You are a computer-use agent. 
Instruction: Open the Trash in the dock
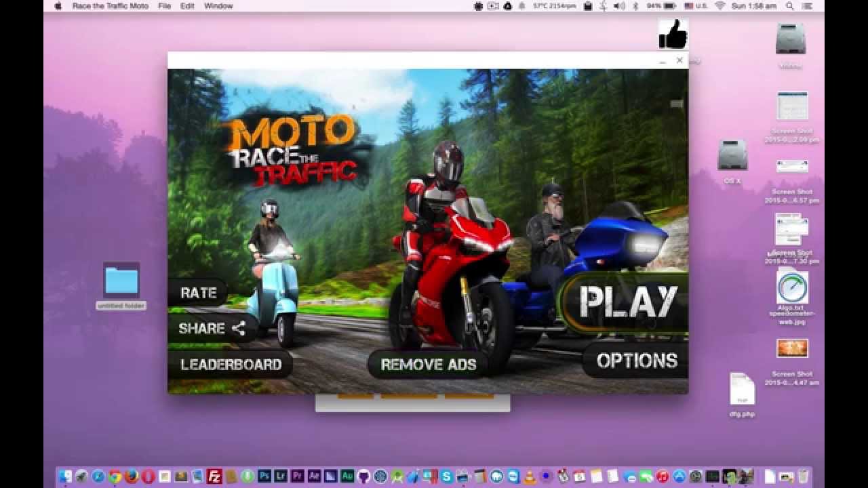click(x=803, y=476)
